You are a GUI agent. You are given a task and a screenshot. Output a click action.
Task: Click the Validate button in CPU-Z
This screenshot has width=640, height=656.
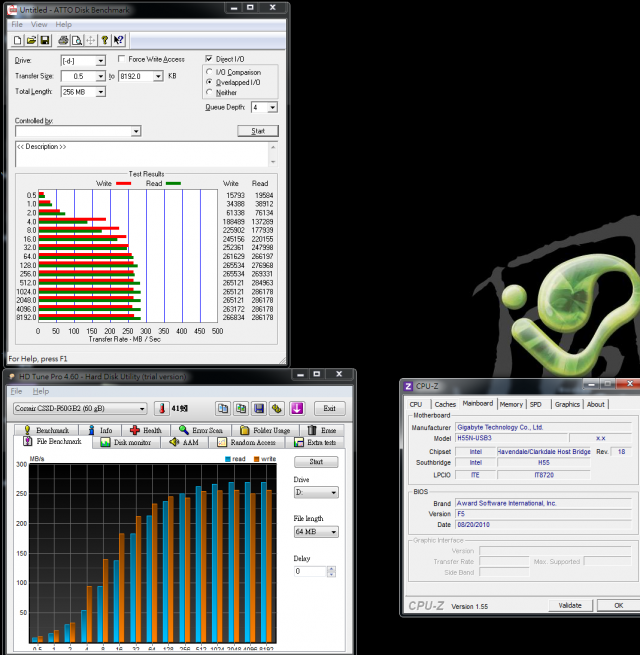coord(570,605)
